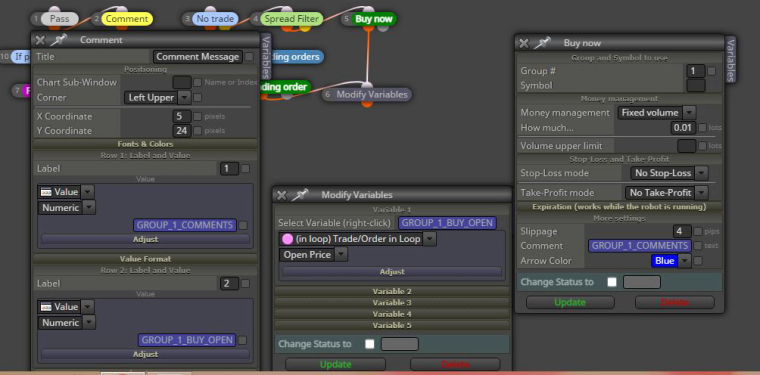
Task: Toggle the Slippage pips checkbox
Action: tap(698, 231)
